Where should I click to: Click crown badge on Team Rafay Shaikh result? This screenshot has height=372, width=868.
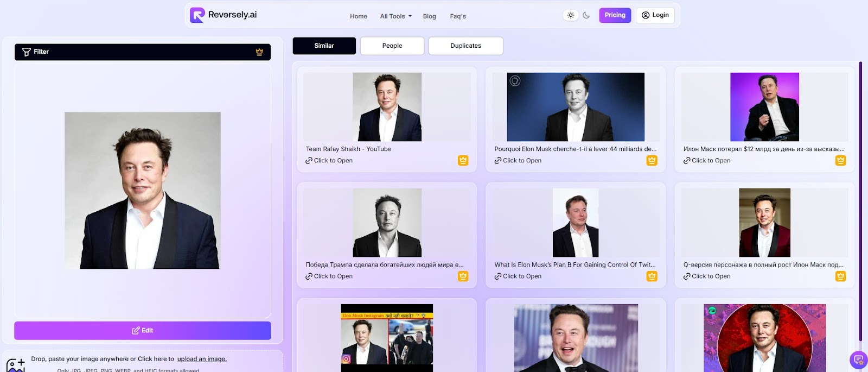click(463, 161)
